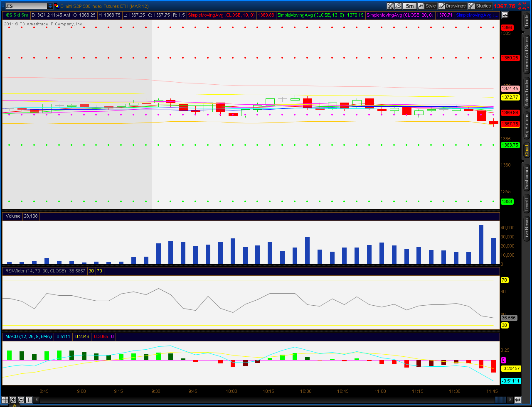
Task: Click the 1367.75 last price bubble
Action: (x=510, y=124)
